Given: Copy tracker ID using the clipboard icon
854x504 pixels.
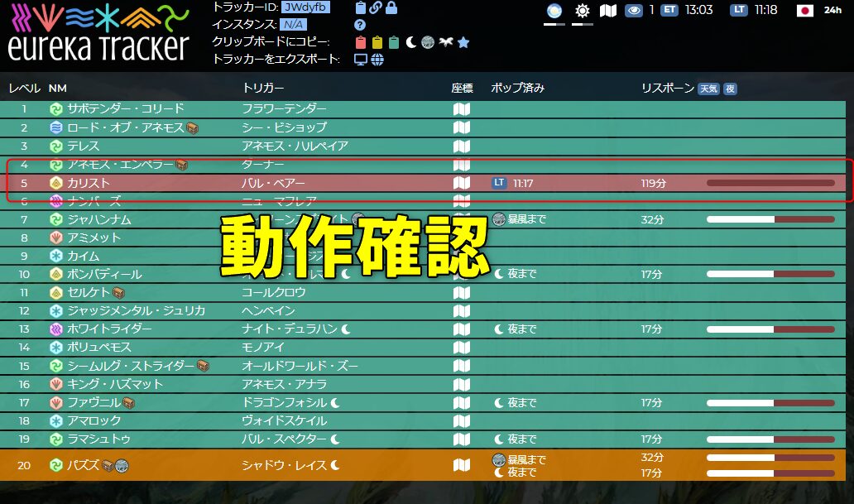Looking at the screenshot, I should point(361,9).
